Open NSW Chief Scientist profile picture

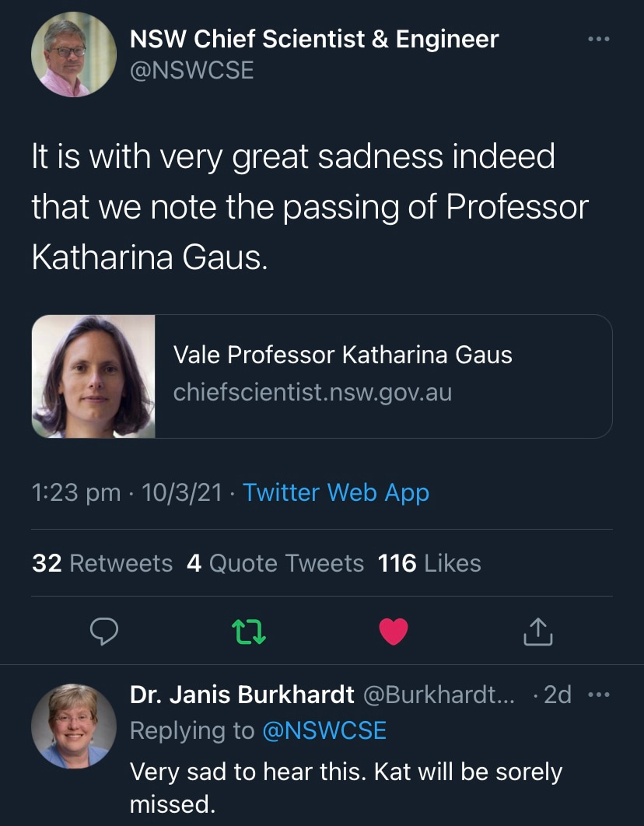pyautogui.click(x=74, y=54)
